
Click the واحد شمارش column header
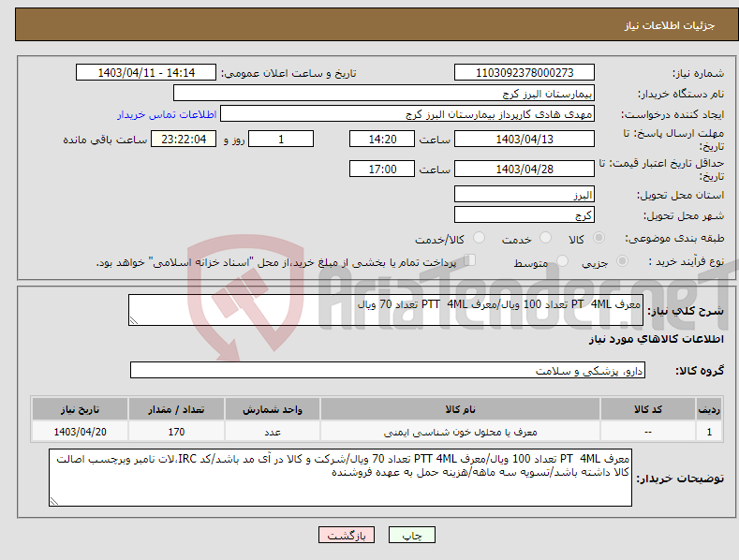[273, 409]
